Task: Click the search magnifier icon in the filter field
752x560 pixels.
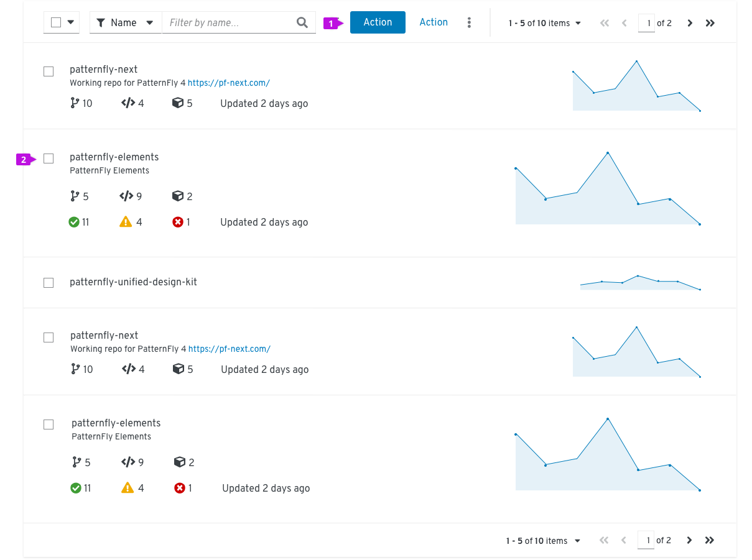Action: tap(302, 22)
